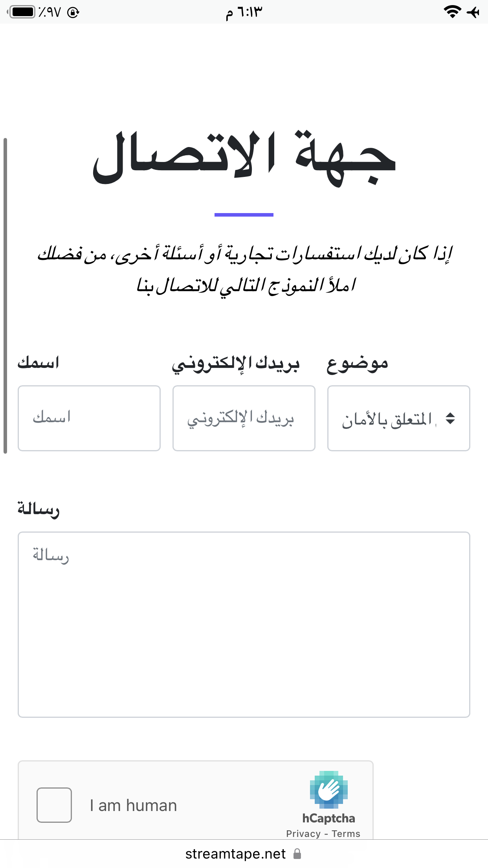The image size is (488, 868).
Task: Check the "I am human" checkbox
Action: pos(54,805)
